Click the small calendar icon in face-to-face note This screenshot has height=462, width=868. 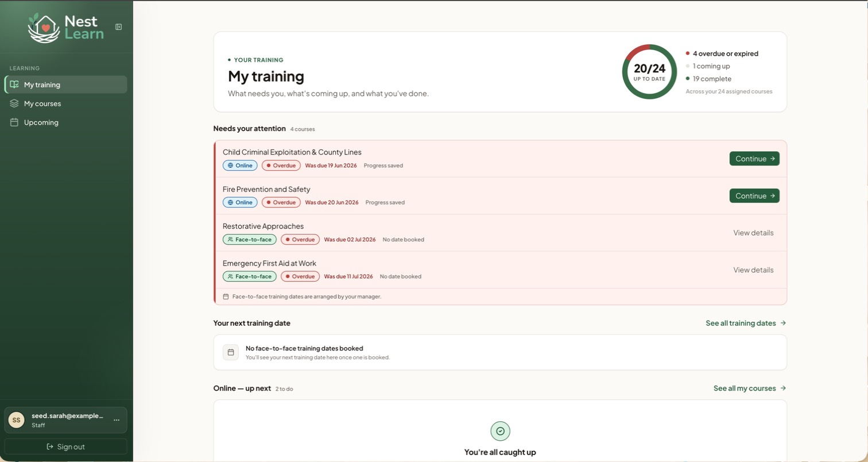(226, 297)
